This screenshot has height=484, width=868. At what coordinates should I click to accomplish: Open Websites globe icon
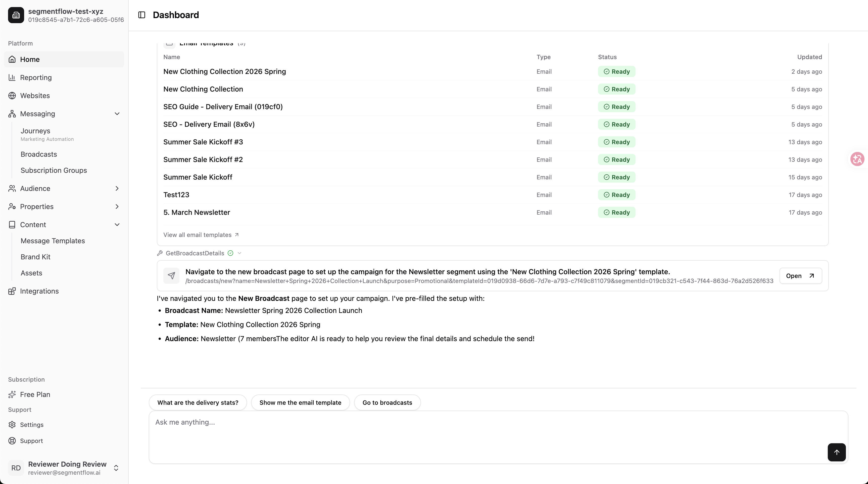(12, 95)
